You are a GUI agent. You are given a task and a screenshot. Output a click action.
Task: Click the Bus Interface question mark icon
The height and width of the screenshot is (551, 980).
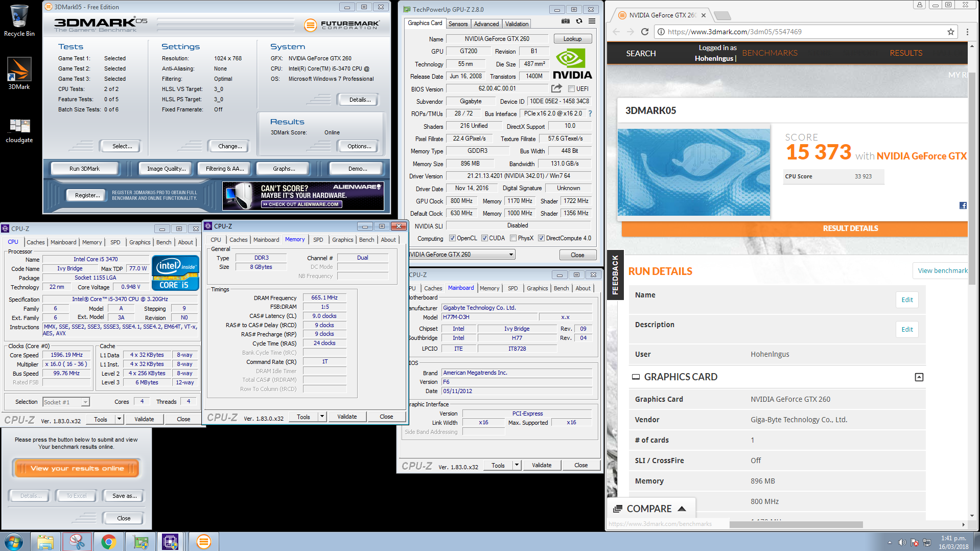(590, 113)
